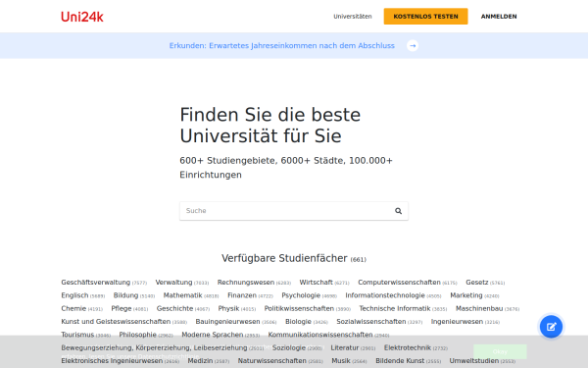Select the Philosophie subject
The height and width of the screenshot is (368, 588).
tap(137, 335)
